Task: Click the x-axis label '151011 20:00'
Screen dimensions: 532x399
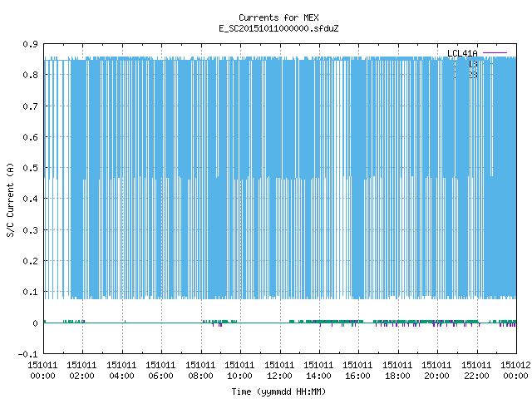Action: (x=436, y=371)
